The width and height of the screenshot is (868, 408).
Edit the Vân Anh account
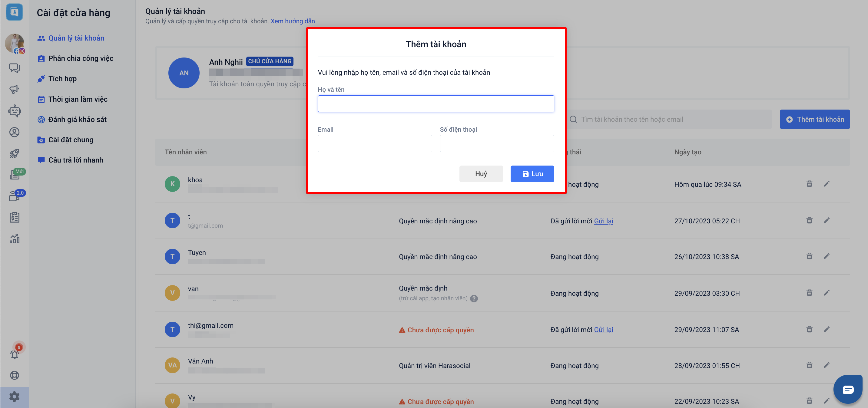827,365
